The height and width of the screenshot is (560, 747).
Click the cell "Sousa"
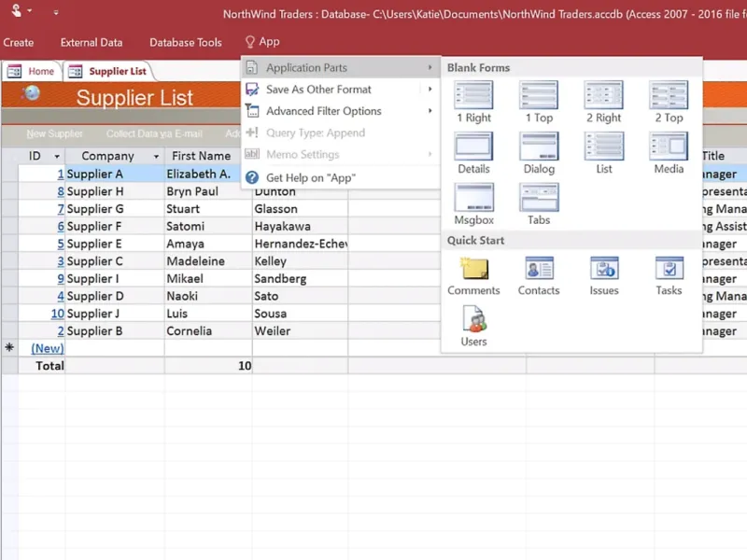click(300, 314)
